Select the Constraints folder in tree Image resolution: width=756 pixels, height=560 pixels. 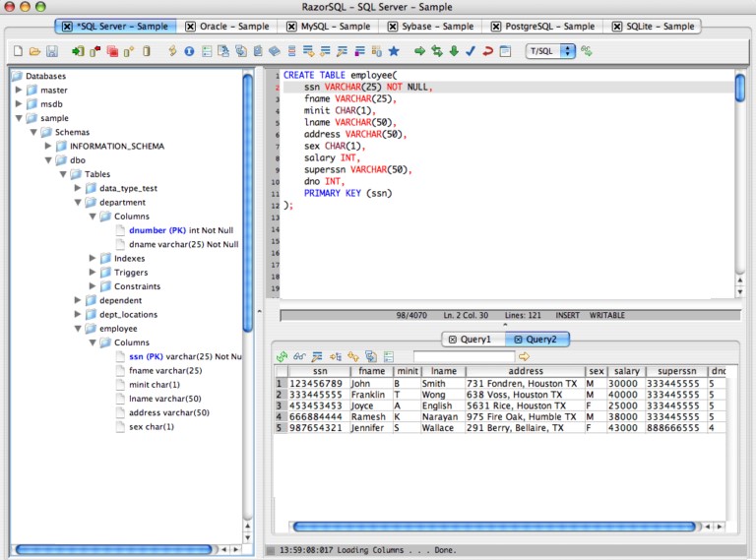(x=137, y=286)
